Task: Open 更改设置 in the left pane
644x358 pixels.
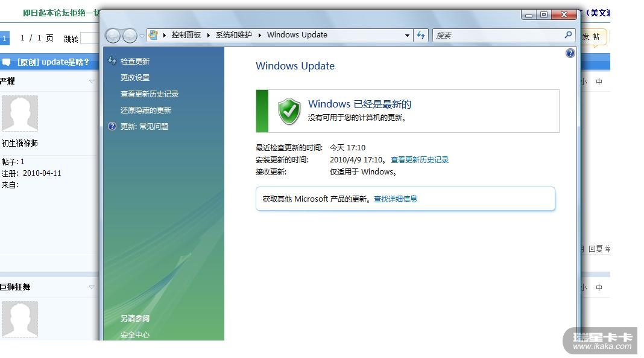Action: 134,78
